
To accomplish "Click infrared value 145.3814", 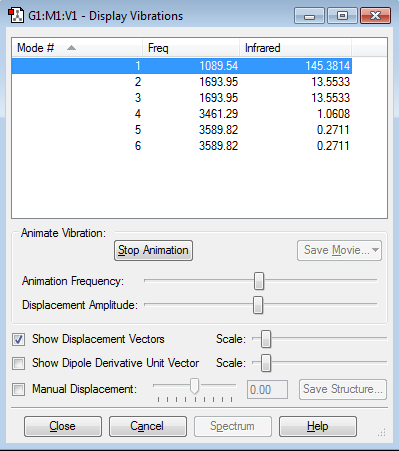I will coord(328,66).
